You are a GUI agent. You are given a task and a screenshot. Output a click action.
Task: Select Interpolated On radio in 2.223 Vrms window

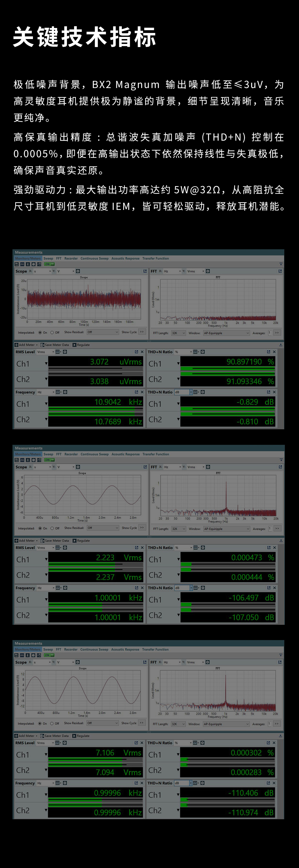40,528
